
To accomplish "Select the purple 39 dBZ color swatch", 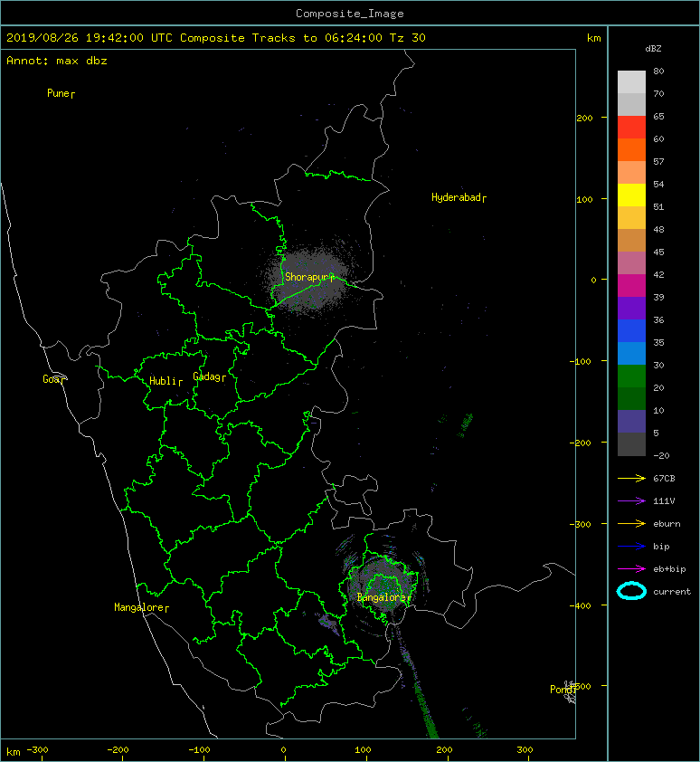I will 631,308.
